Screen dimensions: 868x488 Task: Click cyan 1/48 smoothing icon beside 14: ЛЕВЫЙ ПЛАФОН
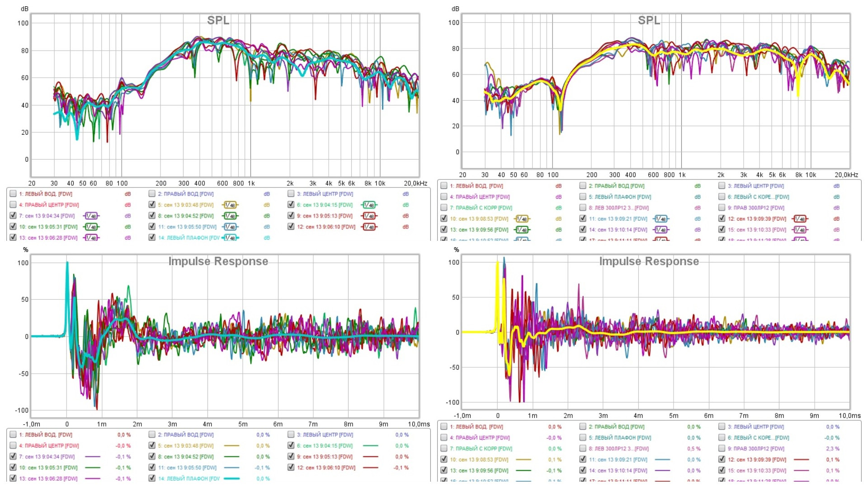pos(230,238)
